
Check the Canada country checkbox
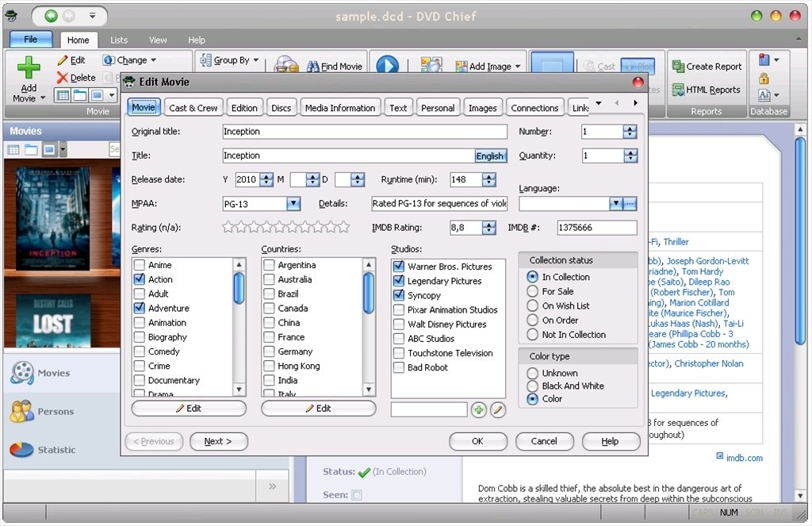pos(269,308)
